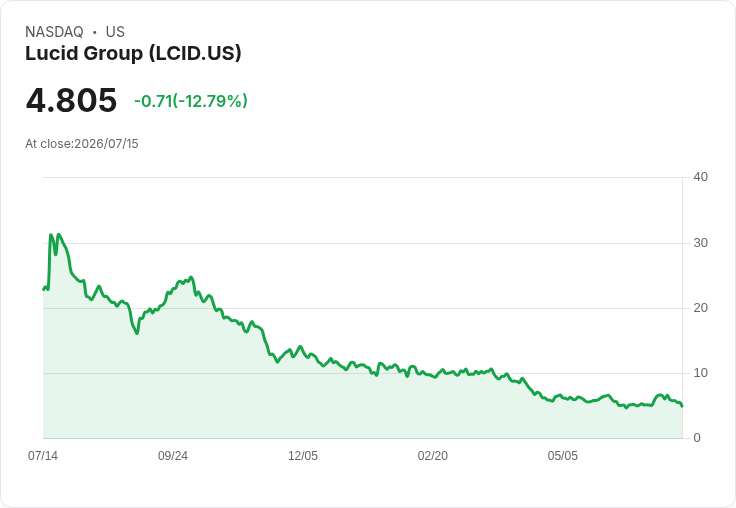The image size is (736, 508).
Task: Select the 07/14 date on x-axis
Action: click(x=43, y=455)
